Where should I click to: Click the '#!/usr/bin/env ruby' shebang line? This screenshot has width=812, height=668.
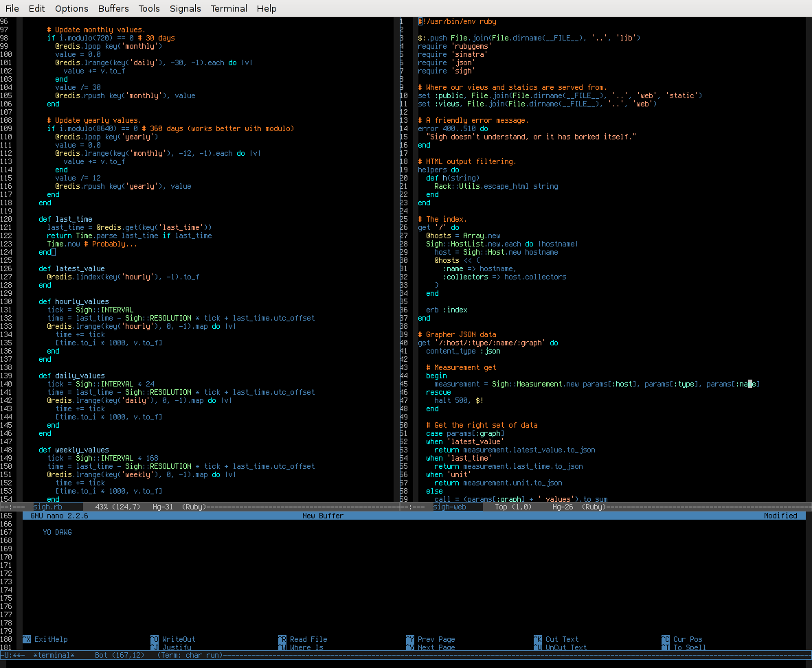pyautogui.click(x=458, y=21)
